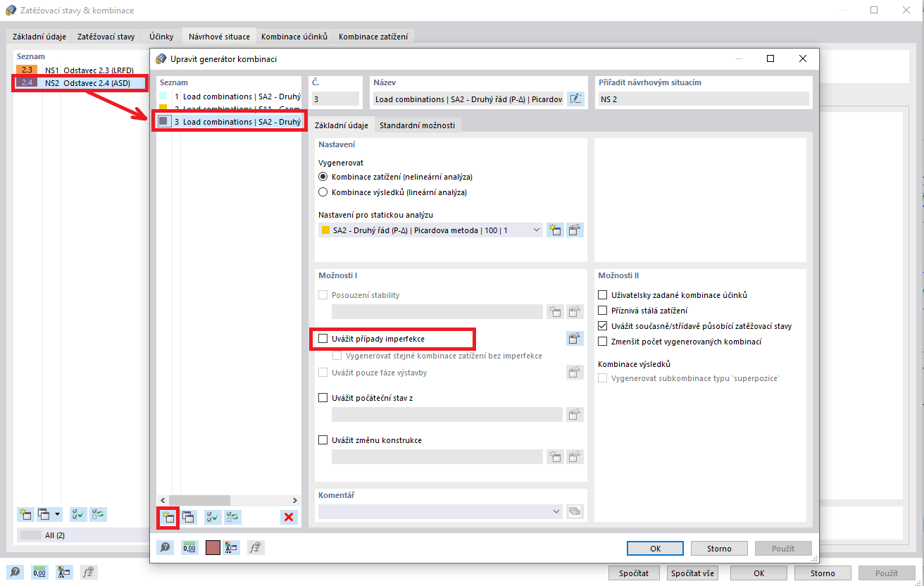Open Zatěžovací stavy tab in main window

coord(106,37)
